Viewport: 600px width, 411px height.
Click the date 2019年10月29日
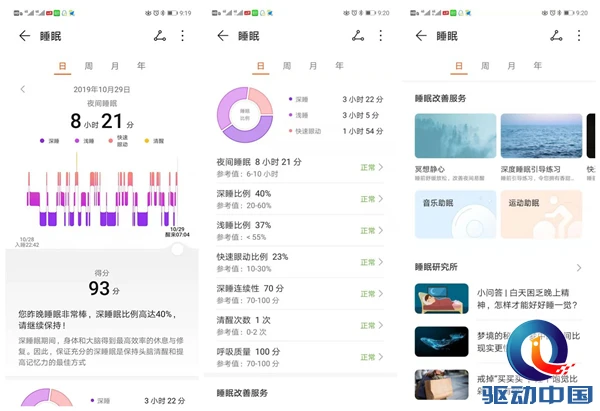coord(102,90)
